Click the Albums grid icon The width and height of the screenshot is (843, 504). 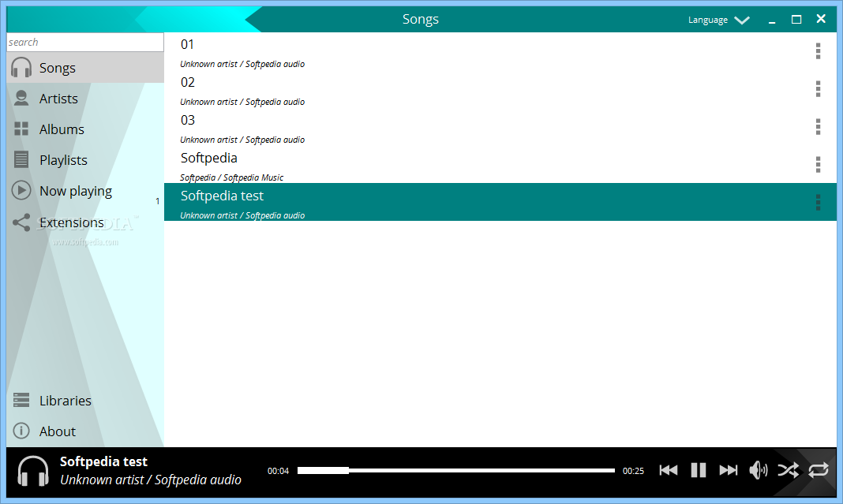pos(21,129)
